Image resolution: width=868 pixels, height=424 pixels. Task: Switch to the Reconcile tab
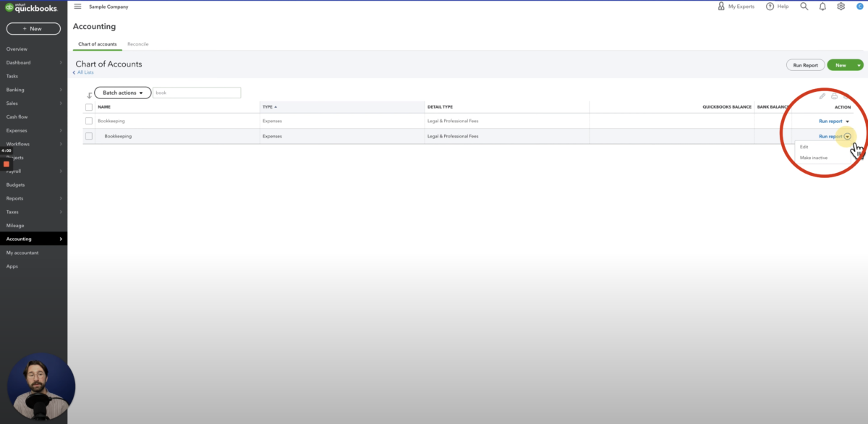137,44
